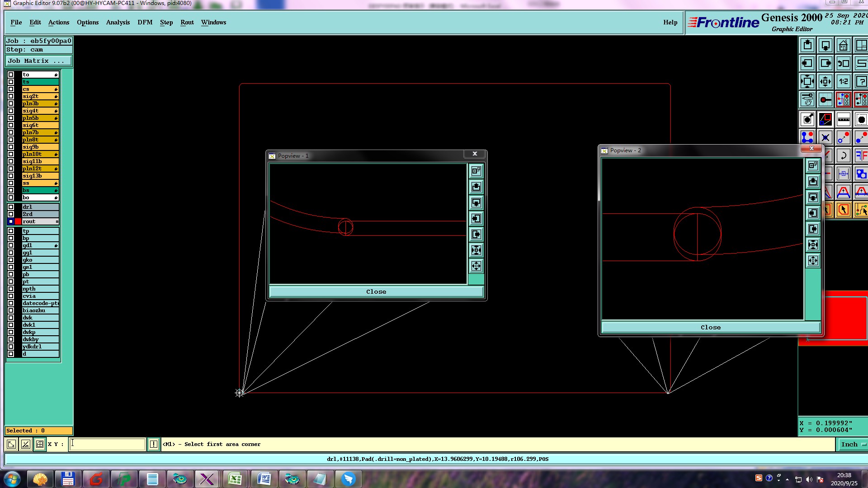Toggle checkbox for the drl layer
This screenshot has width=868, height=488.
coord(11,207)
